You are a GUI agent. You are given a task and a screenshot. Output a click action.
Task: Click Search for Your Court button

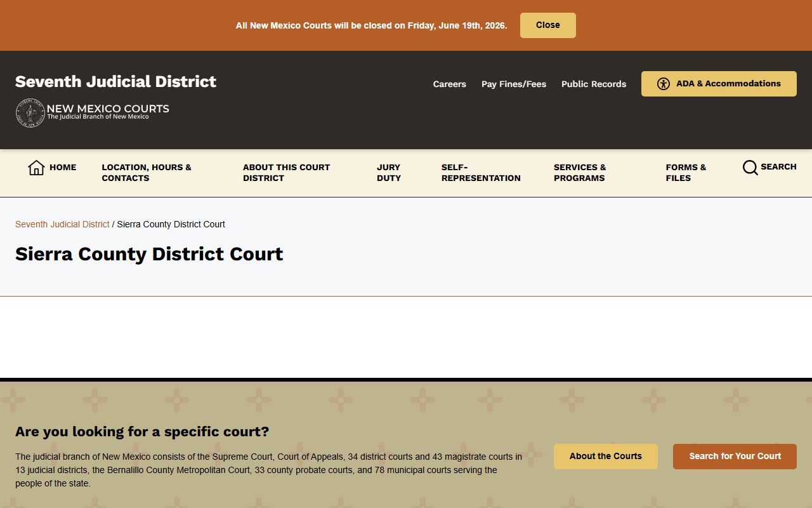pyautogui.click(x=735, y=457)
